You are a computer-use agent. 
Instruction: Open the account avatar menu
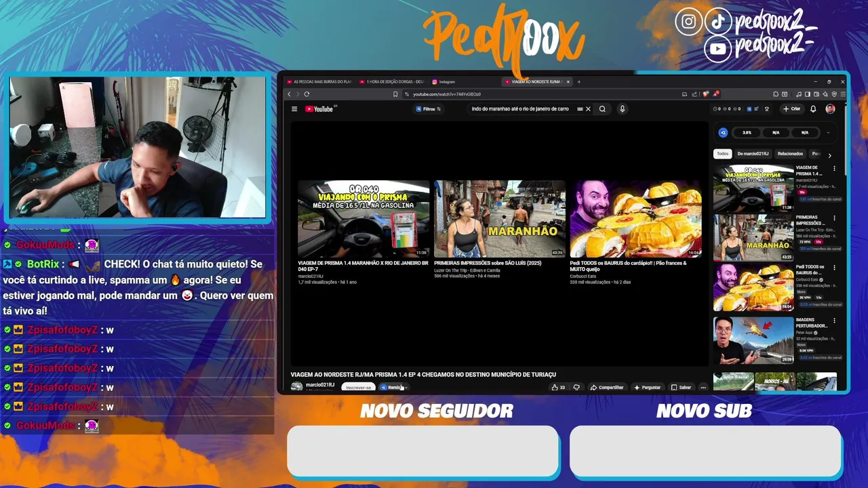(830, 109)
